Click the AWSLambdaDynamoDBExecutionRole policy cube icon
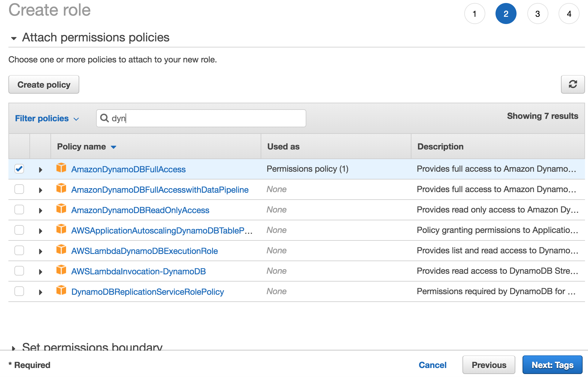This screenshot has width=588, height=377. 61,249
